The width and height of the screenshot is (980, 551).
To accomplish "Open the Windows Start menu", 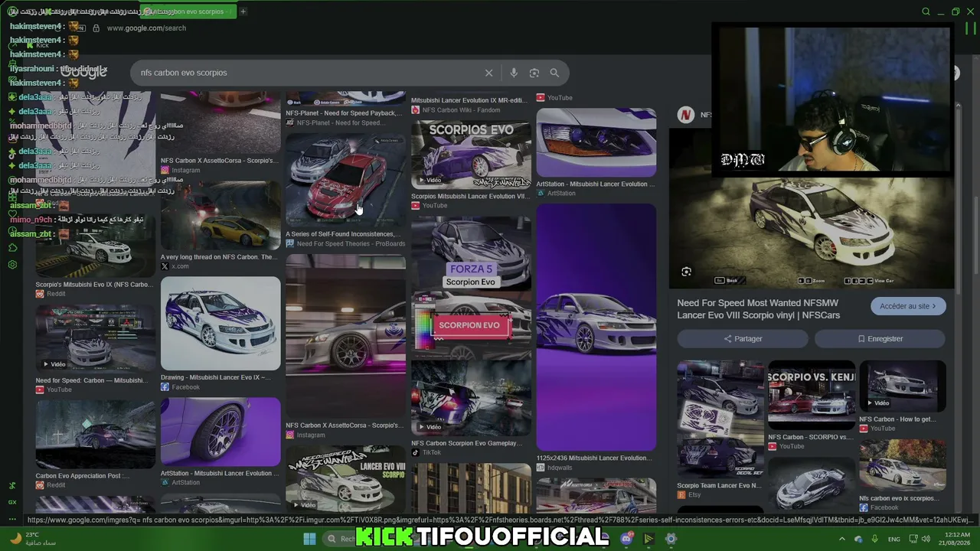I will 309,539.
